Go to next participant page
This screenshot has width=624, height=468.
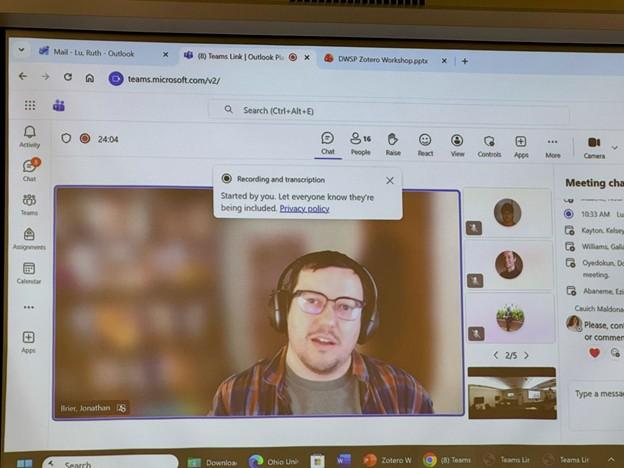coord(526,355)
